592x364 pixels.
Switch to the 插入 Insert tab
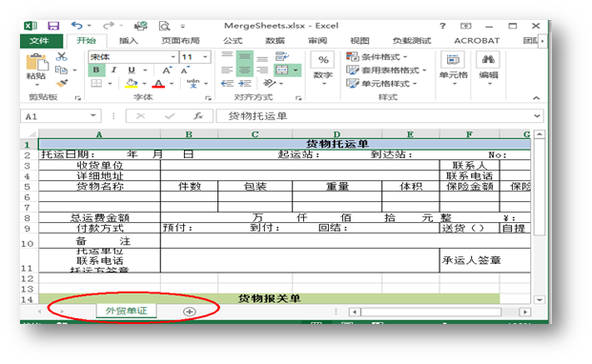[129, 40]
